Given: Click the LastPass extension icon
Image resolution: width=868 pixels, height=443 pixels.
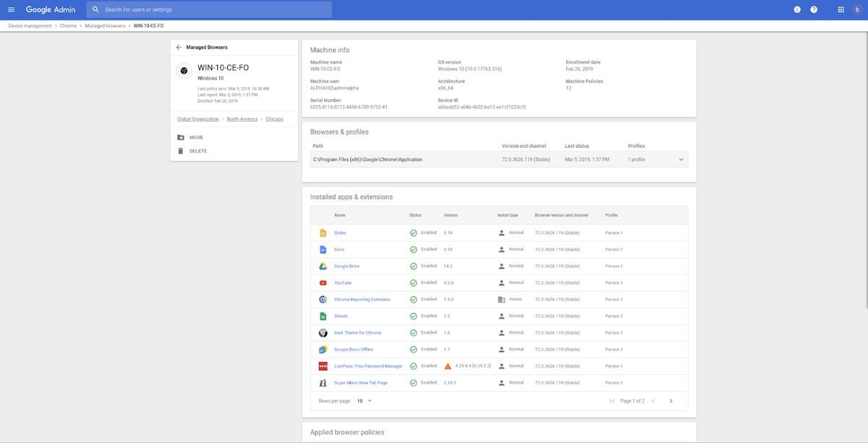Looking at the screenshot, I should [x=320, y=364].
